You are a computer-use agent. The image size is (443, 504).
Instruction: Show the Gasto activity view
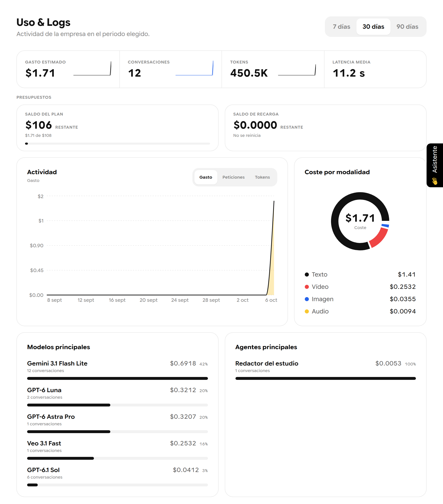206,177
